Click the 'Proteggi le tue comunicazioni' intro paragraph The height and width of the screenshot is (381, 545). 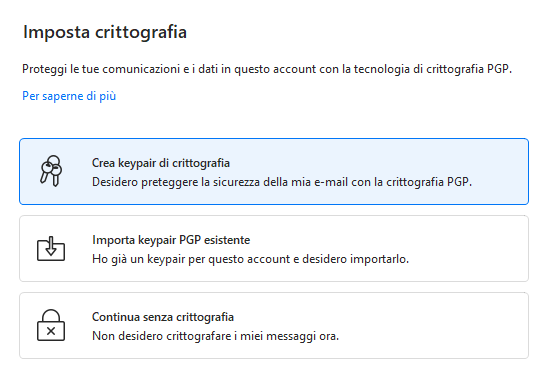(x=267, y=69)
